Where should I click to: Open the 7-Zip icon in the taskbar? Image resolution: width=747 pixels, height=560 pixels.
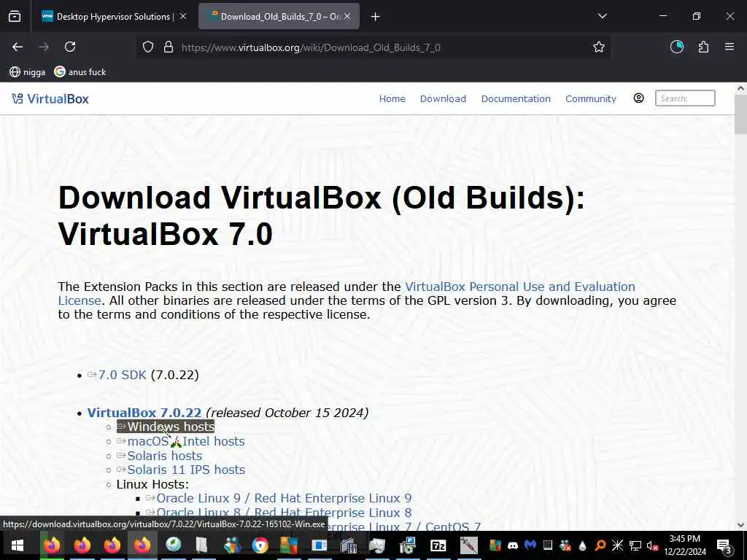click(x=438, y=545)
